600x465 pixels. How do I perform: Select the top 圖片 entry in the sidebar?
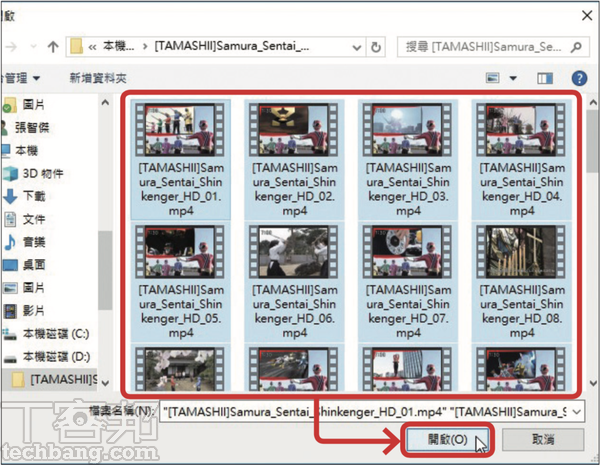point(33,104)
